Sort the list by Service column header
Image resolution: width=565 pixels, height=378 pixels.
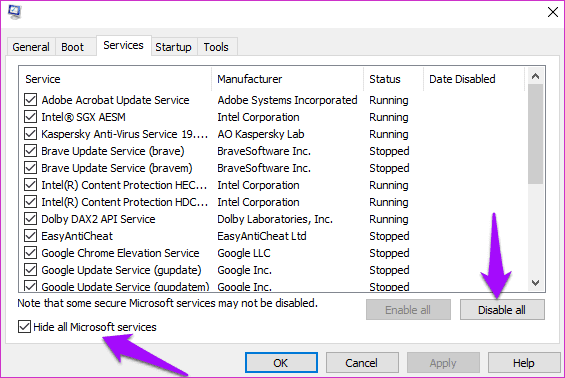tap(115, 79)
